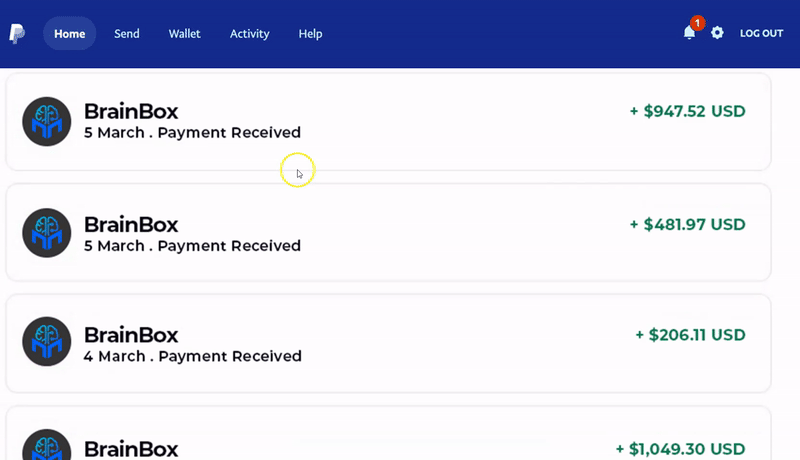
Task: Go to the Home tab
Action: 70,34
